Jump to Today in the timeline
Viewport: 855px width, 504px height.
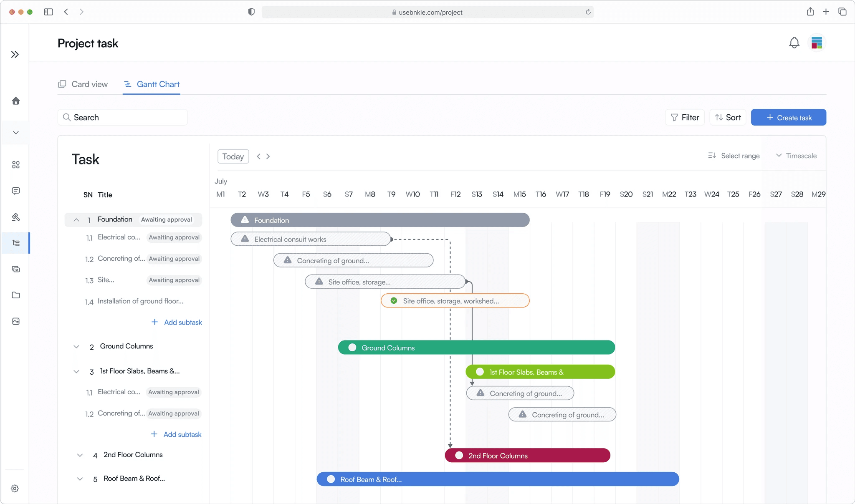click(233, 156)
